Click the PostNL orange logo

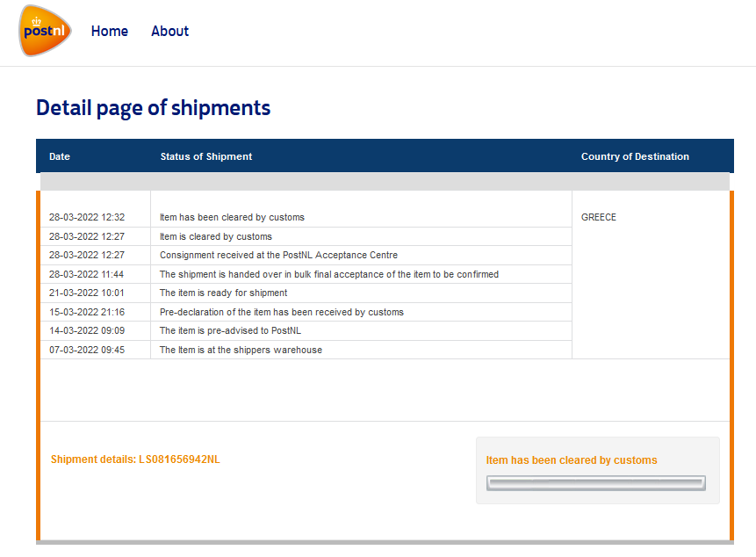(45, 31)
